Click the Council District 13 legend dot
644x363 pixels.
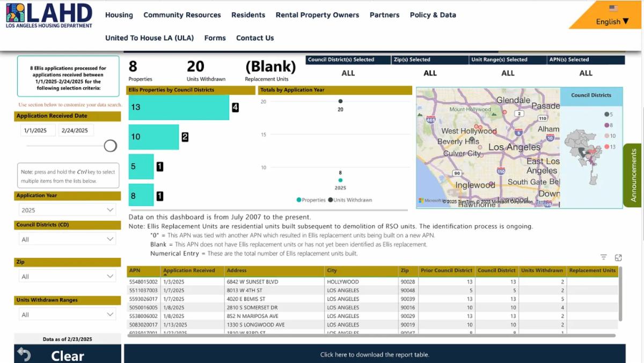pos(606,147)
